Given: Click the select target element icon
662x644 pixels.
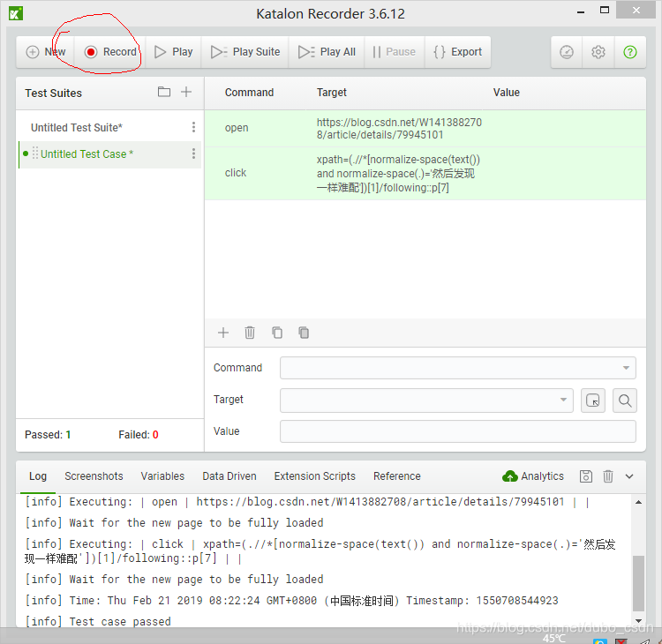Looking at the screenshot, I should point(593,400).
